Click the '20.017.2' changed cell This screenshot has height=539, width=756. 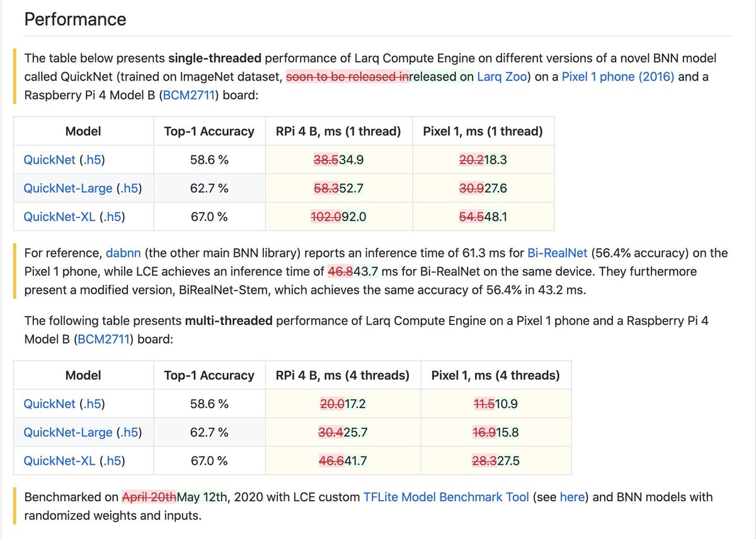343,404
